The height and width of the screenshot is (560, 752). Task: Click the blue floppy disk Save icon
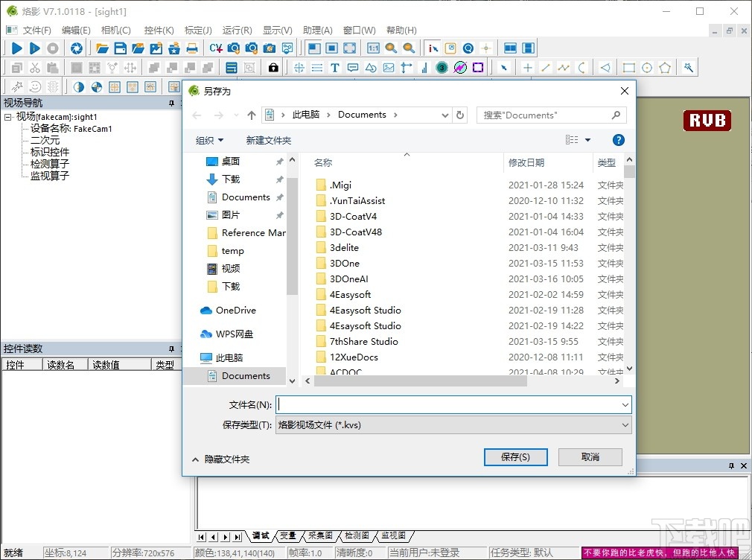pyautogui.click(x=121, y=48)
